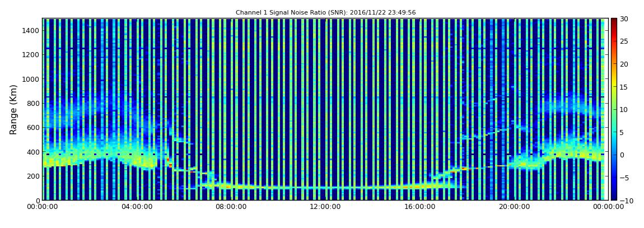Click the 1200 range axis tick label
The height and width of the screenshot is (228, 644).
pos(31,55)
